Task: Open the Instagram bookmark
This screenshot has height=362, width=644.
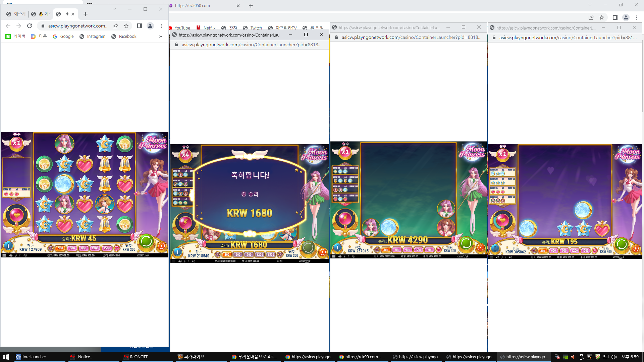Action: 92,37
